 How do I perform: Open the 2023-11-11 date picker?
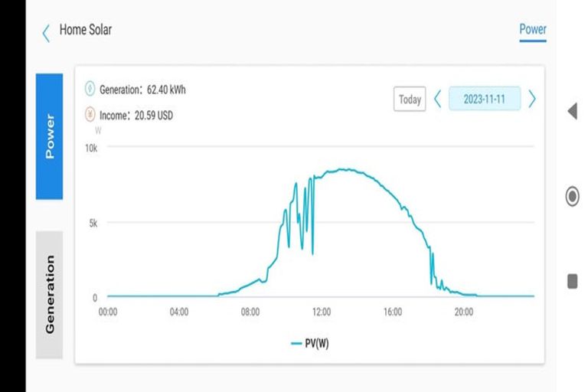tap(484, 99)
